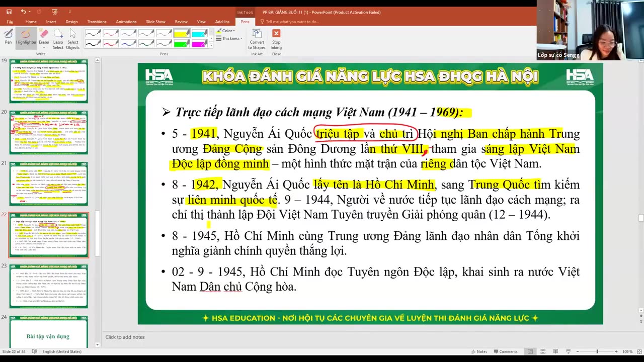The image size is (644, 362).
Task: Save the presentation from Quick Access toolbar
Action: tap(9, 12)
